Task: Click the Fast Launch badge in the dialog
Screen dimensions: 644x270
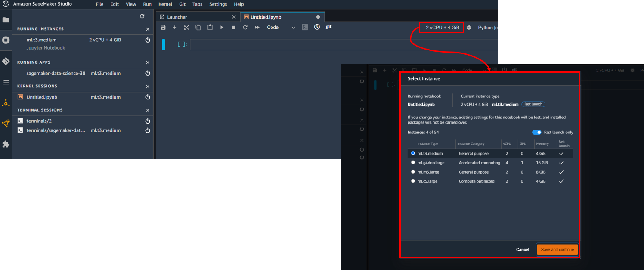Action: 533,104
